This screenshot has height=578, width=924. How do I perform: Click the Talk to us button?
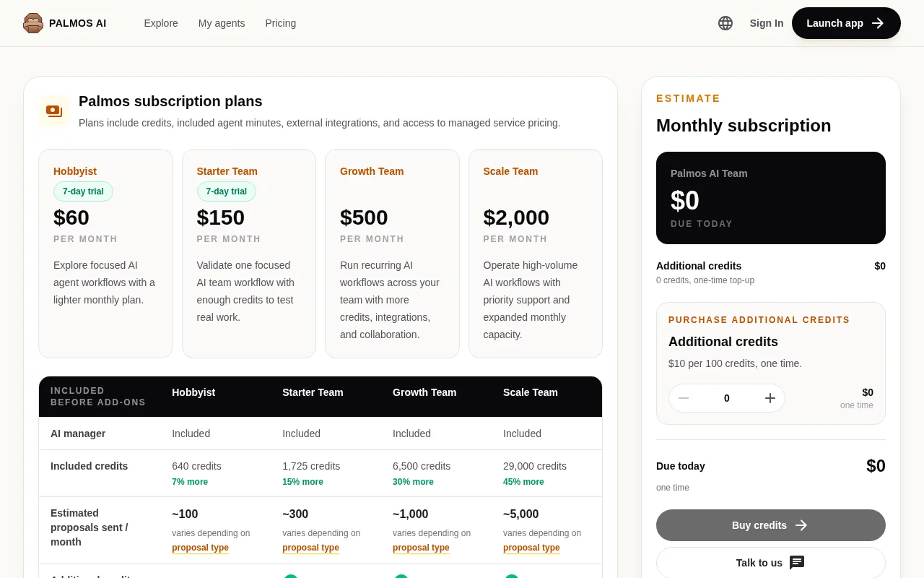(771, 563)
